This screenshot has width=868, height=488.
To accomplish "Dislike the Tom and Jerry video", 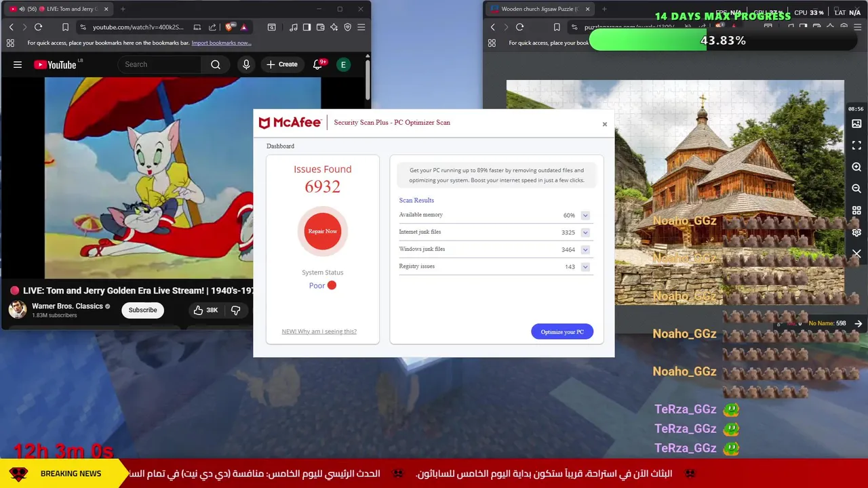I will 235,310.
